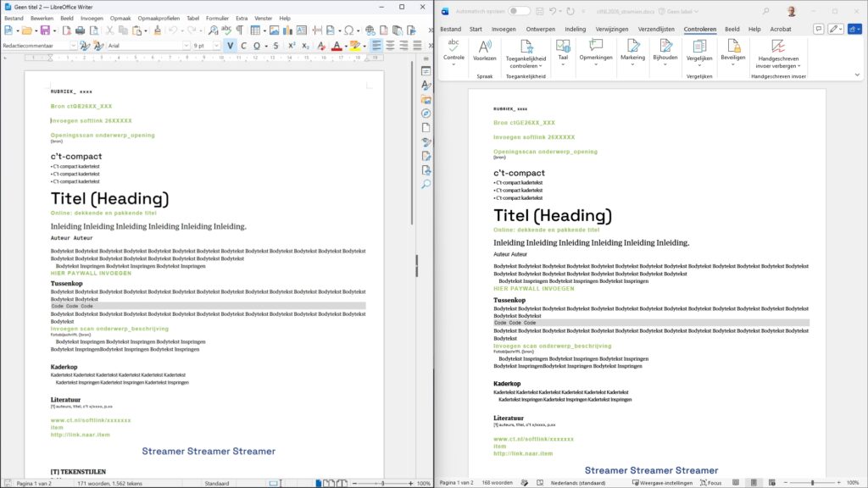The width and height of the screenshot is (868, 488).
Task: Click Clone formatting paintbrush in LibreOffice
Action: click(157, 31)
